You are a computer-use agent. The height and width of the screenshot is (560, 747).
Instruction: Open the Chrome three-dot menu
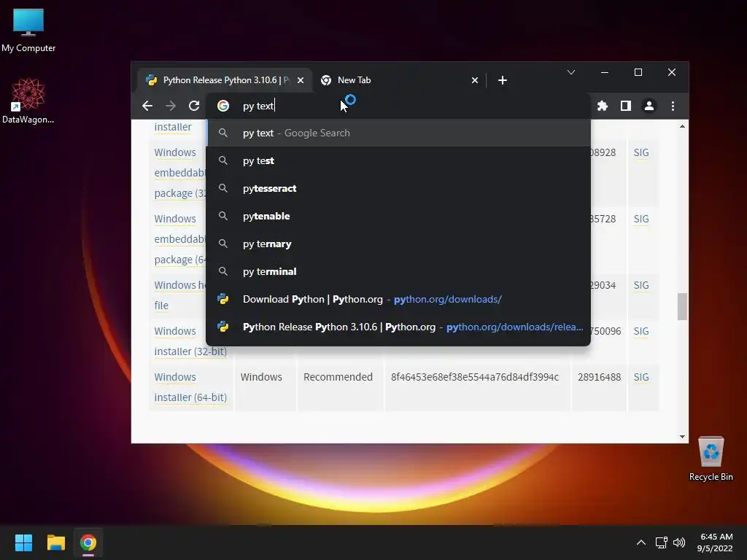(x=673, y=106)
